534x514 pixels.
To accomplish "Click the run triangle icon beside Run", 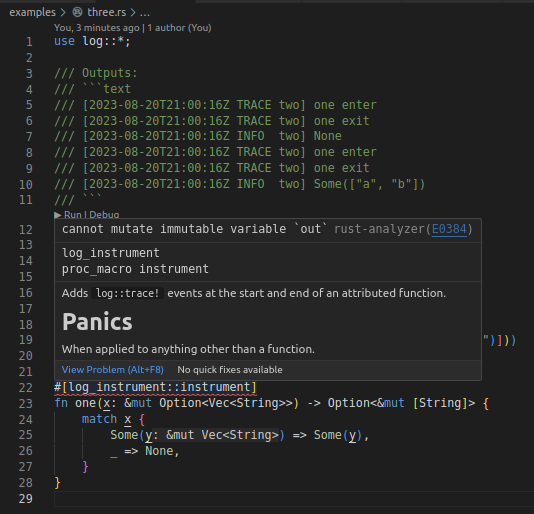I will pyautogui.click(x=58, y=215).
